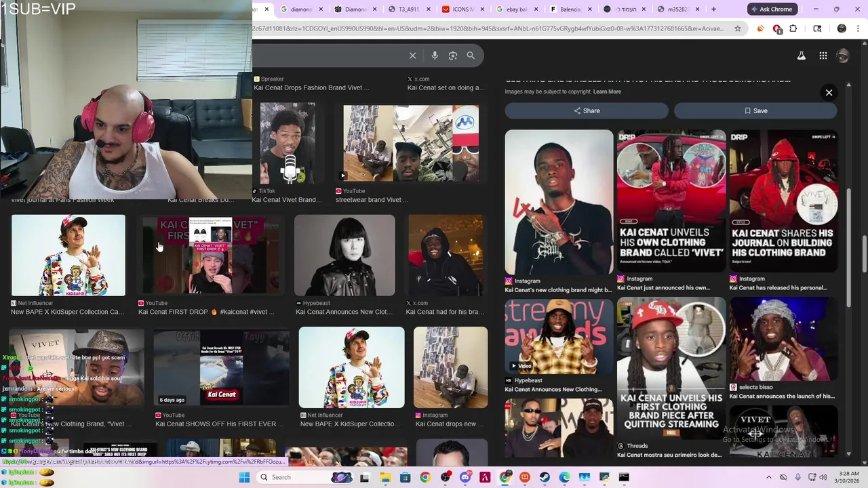Click the microphone icon in the system tray
This screenshot has width=868, height=488.
point(797,477)
